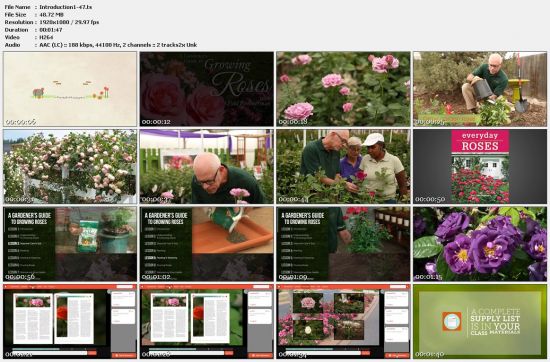Screen dimensions: 550x362
Task: Open the 00:00:06 thumbnail with cartoon garden
Action: click(70, 89)
